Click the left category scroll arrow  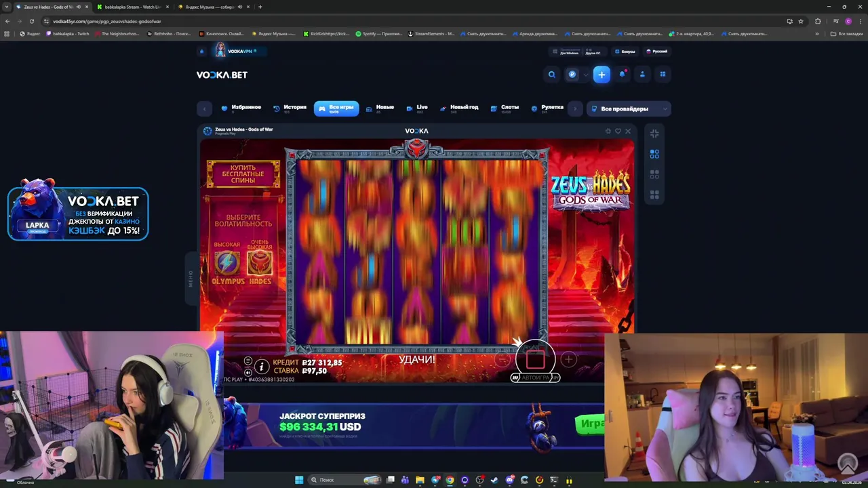pos(204,108)
